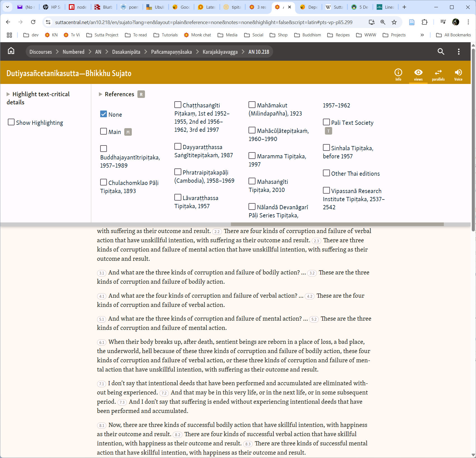This screenshot has height=458, width=476.
Task: Check Chulachomklao Pāḷi Tipiṭaka checkbox
Action: click(x=104, y=182)
